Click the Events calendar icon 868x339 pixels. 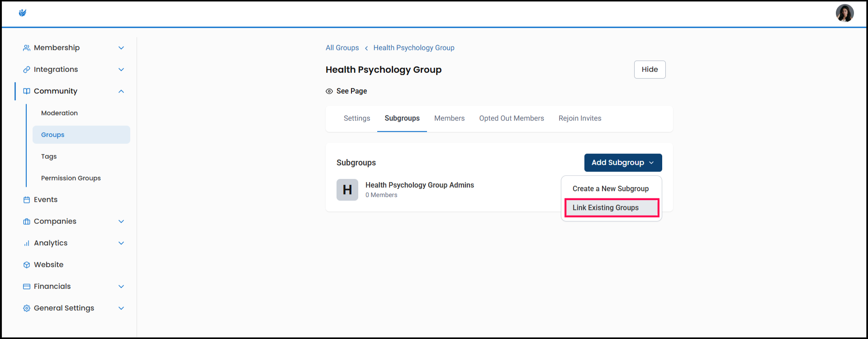point(27,200)
